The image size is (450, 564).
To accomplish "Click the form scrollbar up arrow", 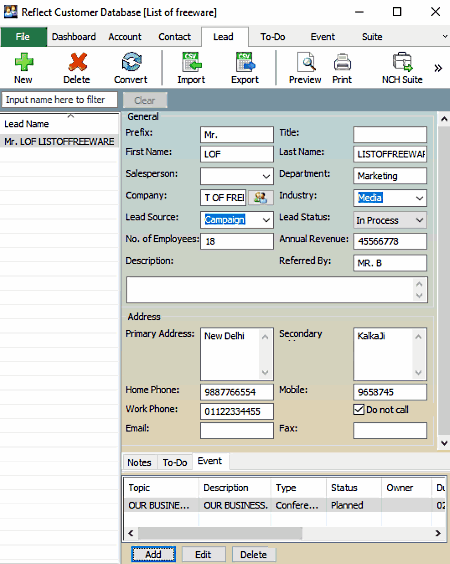I will click(x=444, y=119).
